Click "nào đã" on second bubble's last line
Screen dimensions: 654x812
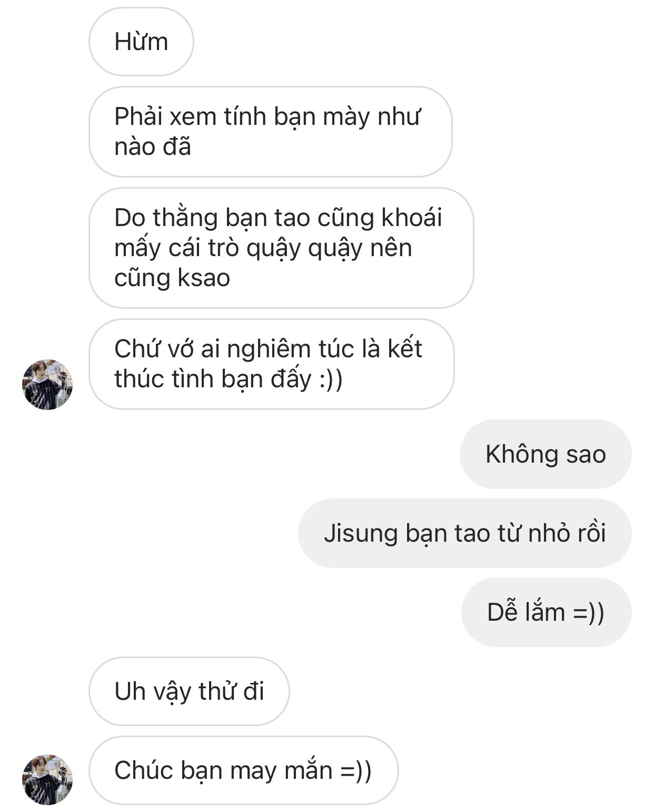(153, 147)
